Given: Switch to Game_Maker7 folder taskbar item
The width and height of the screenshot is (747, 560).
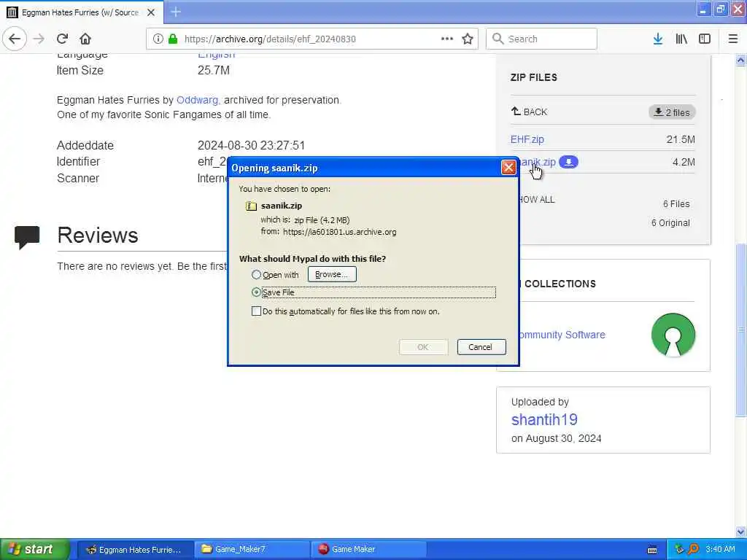Looking at the screenshot, I should (252, 550).
